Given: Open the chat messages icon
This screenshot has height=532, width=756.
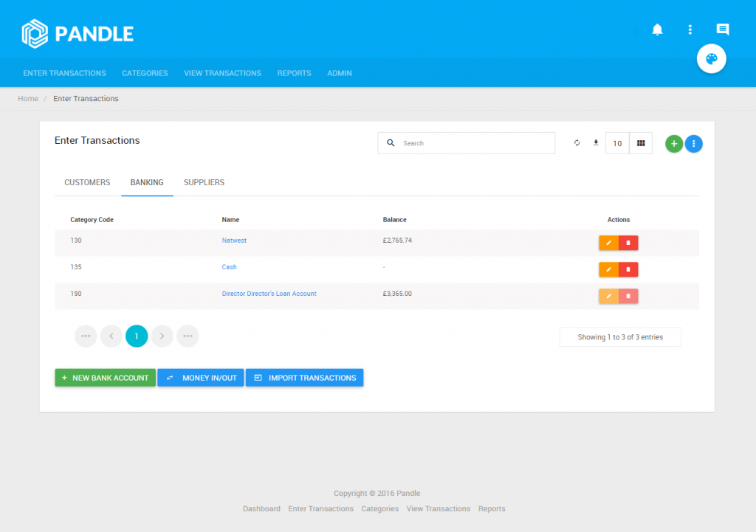Looking at the screenshot, I should pyautogui.click(x=722, y=30).
